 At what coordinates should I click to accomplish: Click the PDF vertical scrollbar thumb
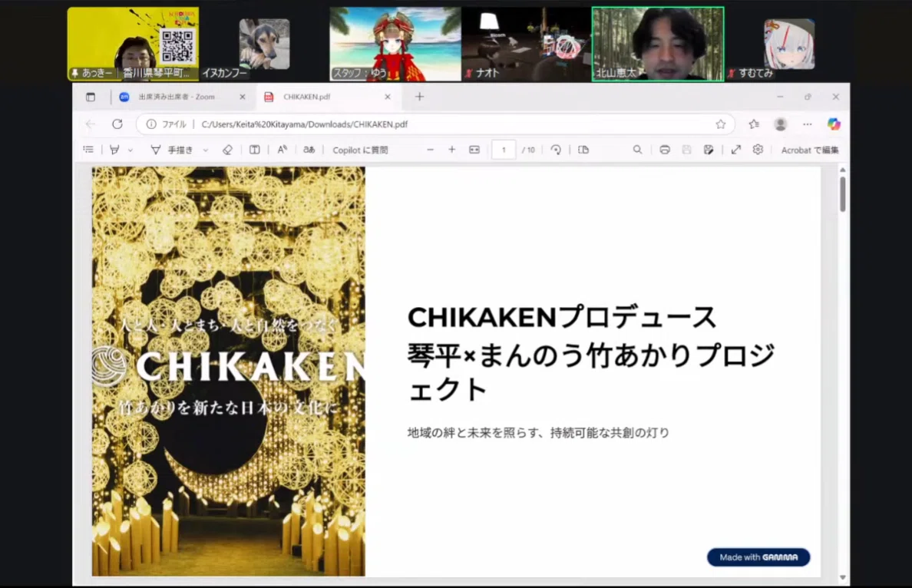[x=843, y=193]
